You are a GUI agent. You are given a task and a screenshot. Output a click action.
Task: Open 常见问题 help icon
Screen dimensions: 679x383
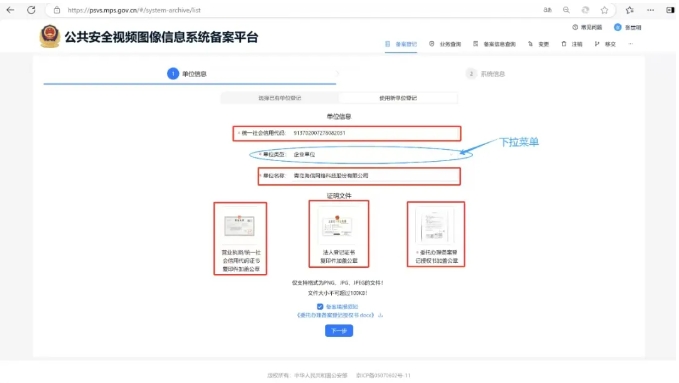pos(575,27)
